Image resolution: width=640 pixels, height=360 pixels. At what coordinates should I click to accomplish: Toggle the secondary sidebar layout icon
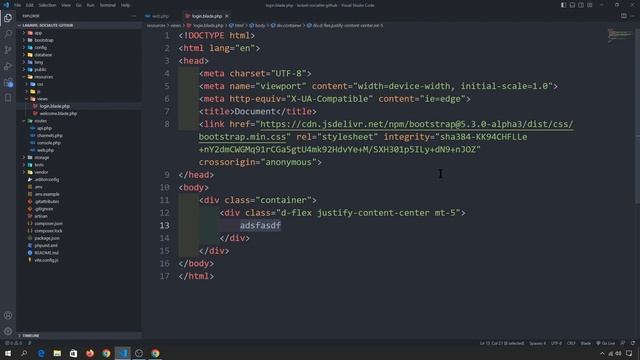pyautogui.click(x=581, y=5)
